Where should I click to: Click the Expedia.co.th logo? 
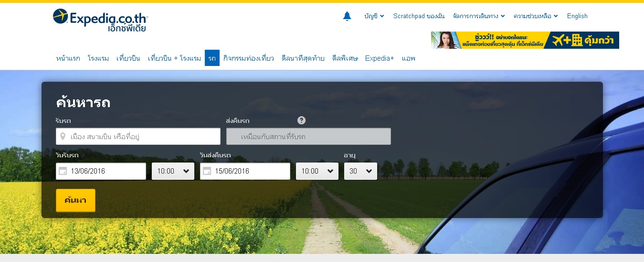tap(101, 20)
